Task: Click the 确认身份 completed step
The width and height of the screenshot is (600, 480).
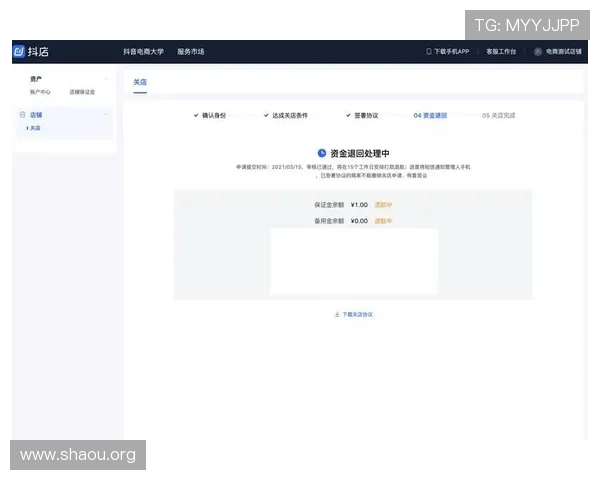Action: (x=214, y=115)
